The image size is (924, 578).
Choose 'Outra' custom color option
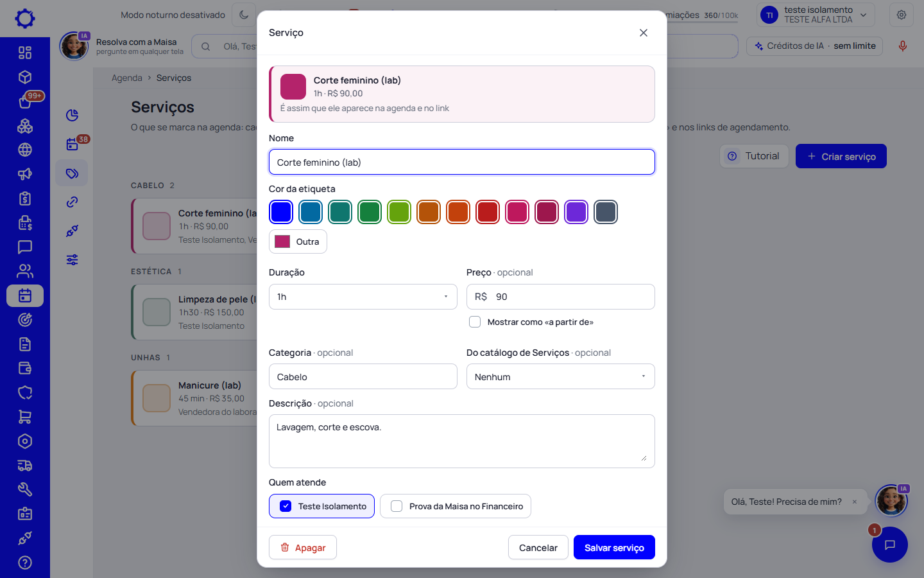(298, 241)
